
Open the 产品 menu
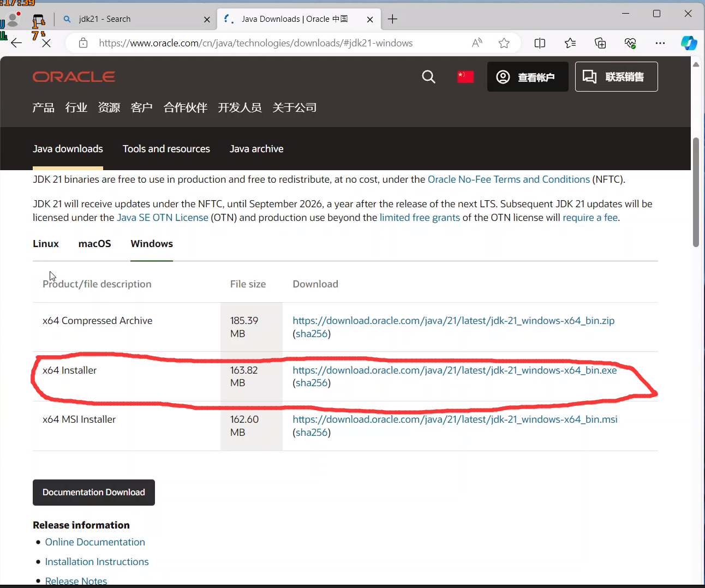point(43,107)
